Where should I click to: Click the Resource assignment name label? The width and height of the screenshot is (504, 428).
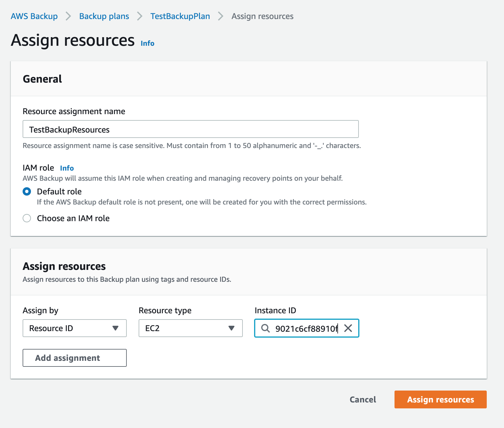(x=74, y=111)
